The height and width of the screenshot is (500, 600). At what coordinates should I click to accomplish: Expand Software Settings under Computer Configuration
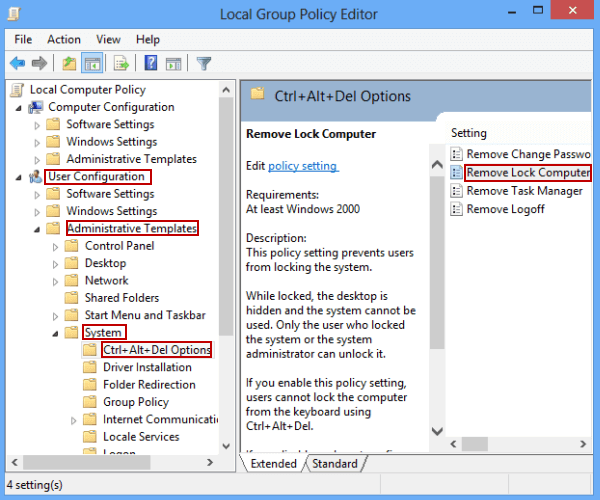pyautogui.click(x=37, y=125)
